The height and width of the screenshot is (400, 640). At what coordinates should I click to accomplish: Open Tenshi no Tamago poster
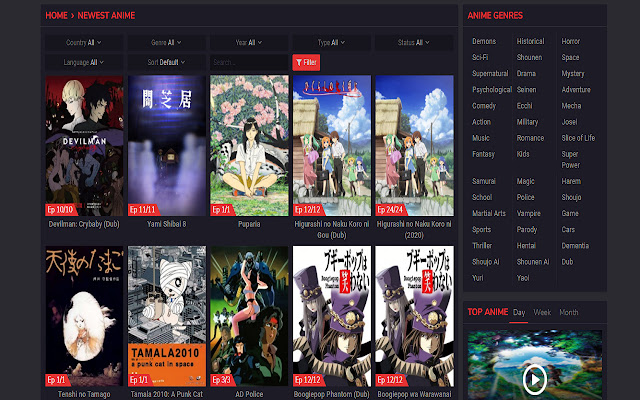(84, 316)
